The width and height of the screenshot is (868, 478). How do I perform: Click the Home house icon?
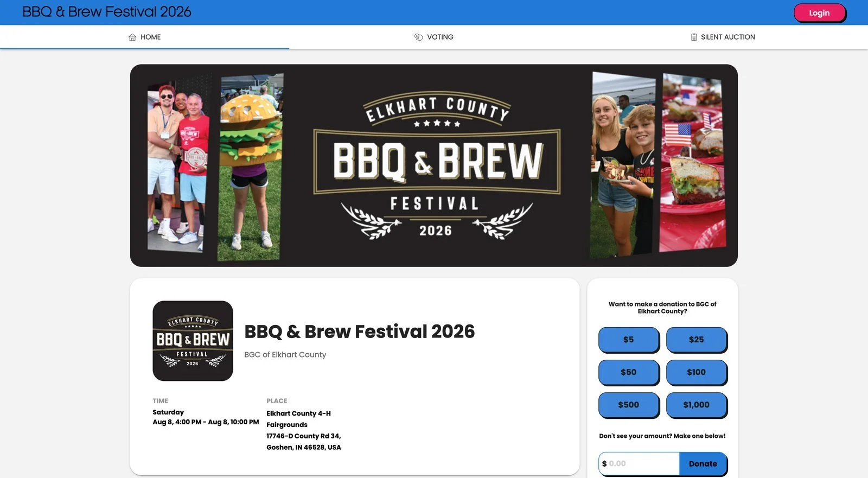132,37
